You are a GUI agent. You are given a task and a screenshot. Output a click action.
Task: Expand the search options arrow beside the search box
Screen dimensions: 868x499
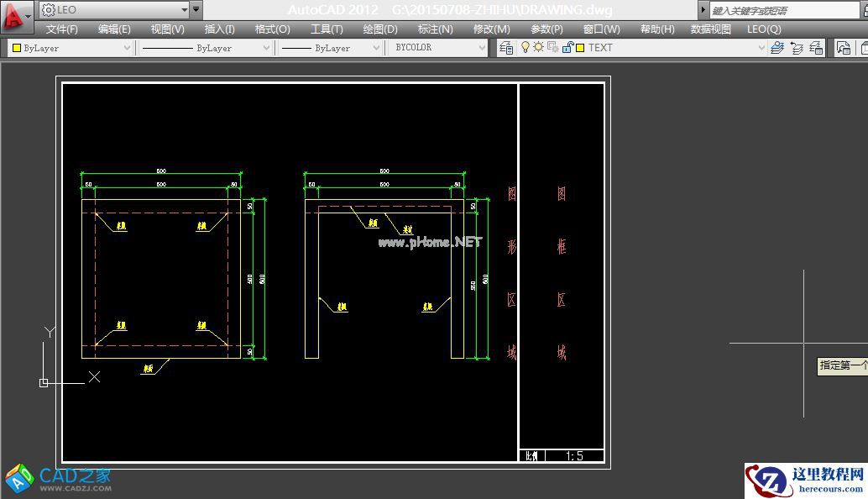click(x=703, y=10)
